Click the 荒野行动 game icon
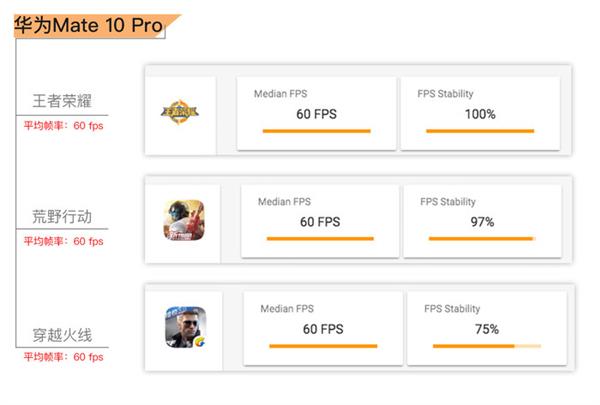Screen dimensions: 600x405 coord(184,220)
